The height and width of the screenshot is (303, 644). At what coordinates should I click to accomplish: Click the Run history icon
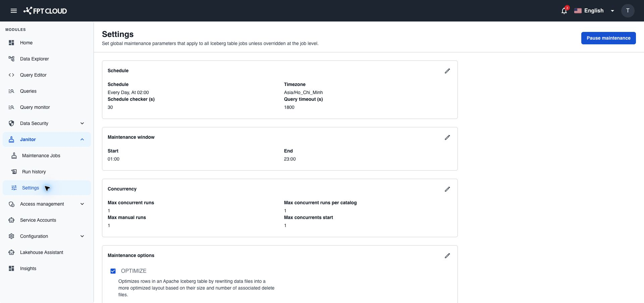point(14,172)
